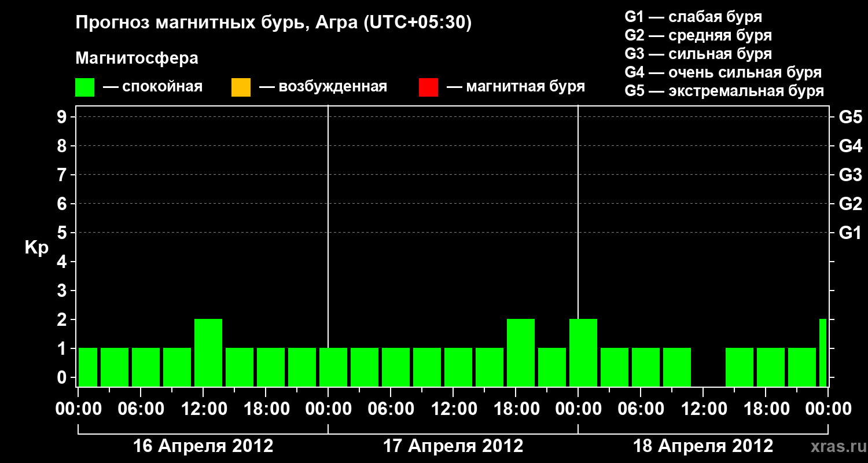
Task: Click the '18:00' time label above 17 Апреля
Action: tap(516, 409)
